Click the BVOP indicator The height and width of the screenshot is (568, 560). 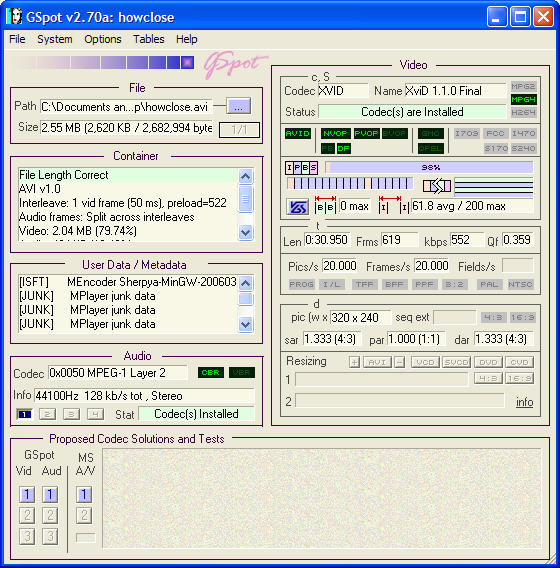(394, 134)
